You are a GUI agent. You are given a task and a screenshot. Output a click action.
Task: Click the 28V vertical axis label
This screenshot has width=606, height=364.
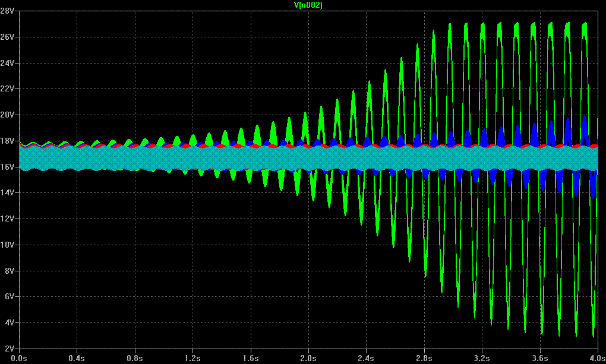pyautogui.click(x=7, y=11)
